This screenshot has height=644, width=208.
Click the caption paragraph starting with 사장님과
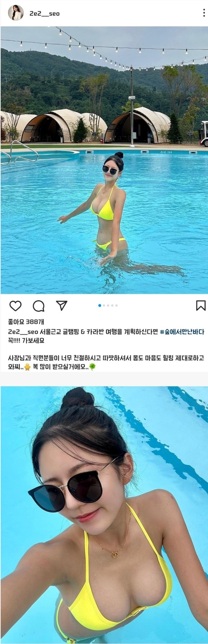coord(106,362)
